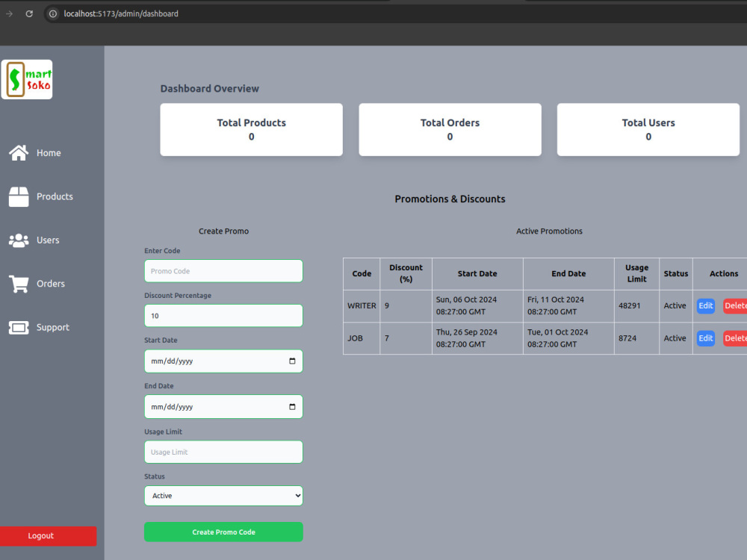Focus the Start Date field
The height and width of the screenshot is (560, 747).
click(x=223, y=361)
